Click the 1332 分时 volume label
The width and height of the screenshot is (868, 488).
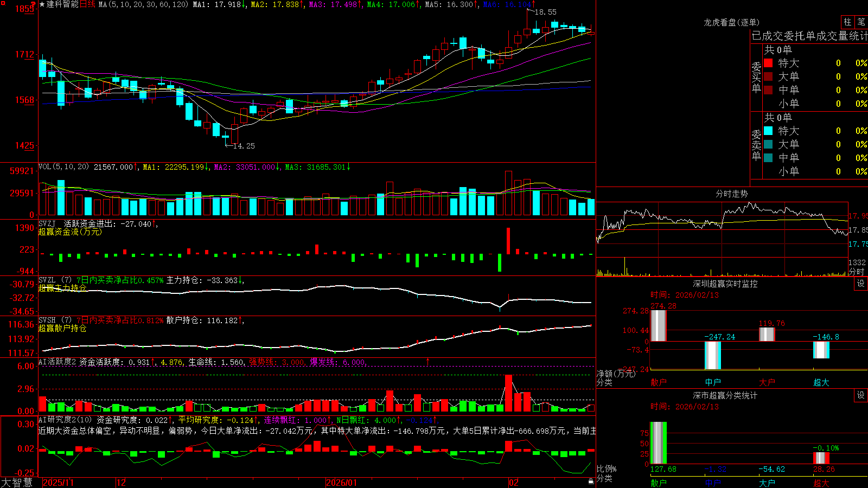(857, 267)
